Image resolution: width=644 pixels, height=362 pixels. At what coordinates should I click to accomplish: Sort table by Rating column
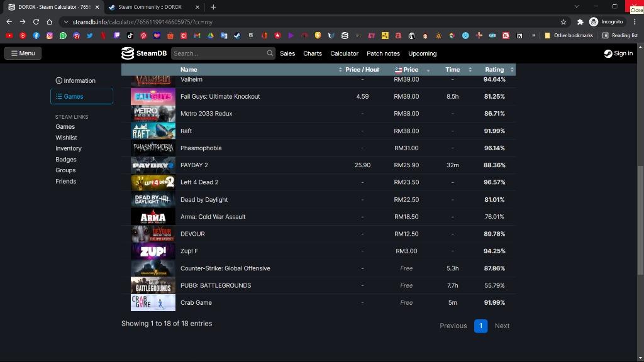[494, 70]
